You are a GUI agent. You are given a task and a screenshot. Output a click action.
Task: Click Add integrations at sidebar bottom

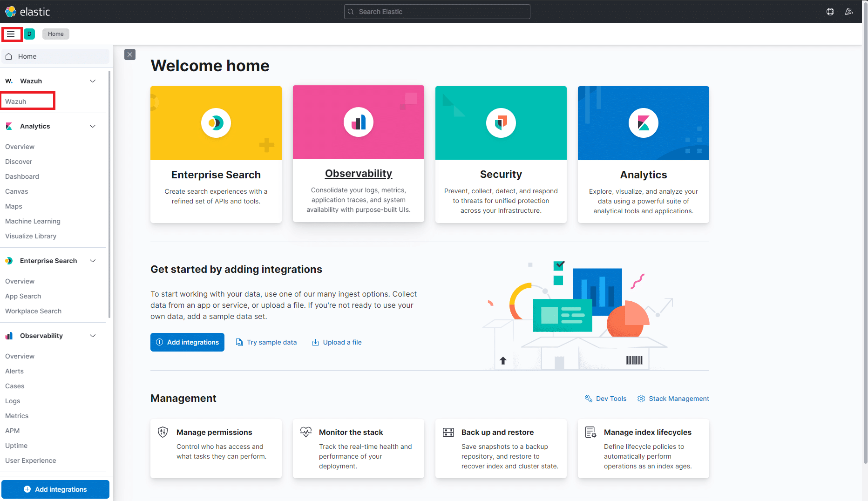click(55, 489)
